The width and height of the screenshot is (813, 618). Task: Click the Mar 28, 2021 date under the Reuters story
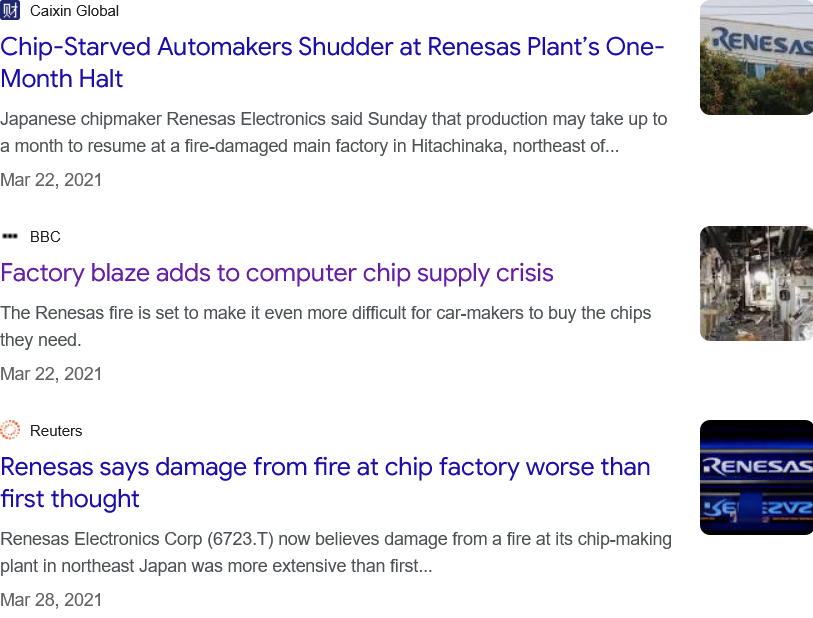pos(51,600)
